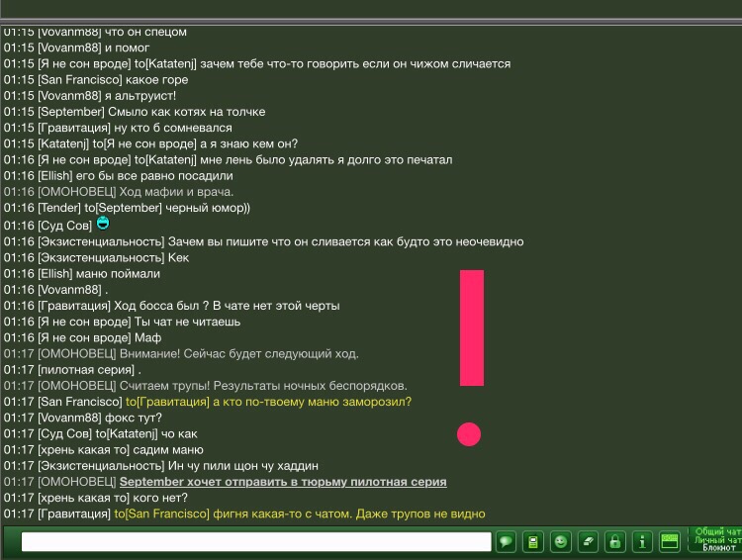742x560 pixels.
Task: Switch to the Личный чат tab
Action: tap(717, 540)
